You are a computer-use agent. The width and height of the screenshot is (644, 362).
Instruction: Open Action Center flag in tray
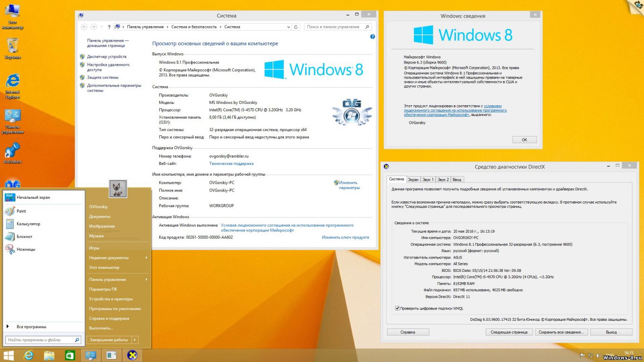pos(583,356)
